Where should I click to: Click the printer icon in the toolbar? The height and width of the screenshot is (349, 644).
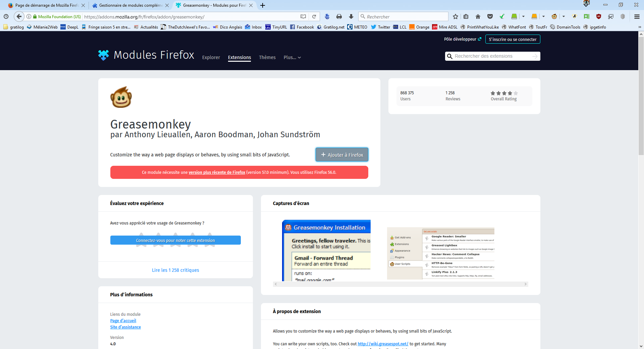(339, 16)
